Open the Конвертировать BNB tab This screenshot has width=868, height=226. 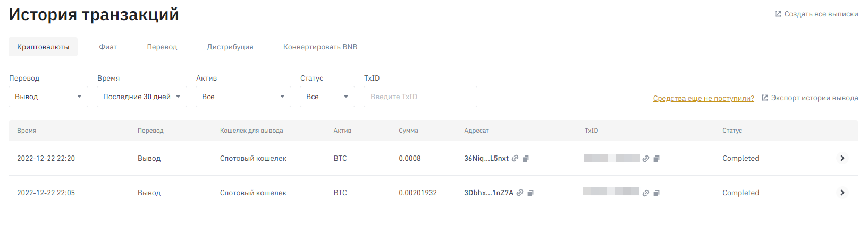(320, 47)
